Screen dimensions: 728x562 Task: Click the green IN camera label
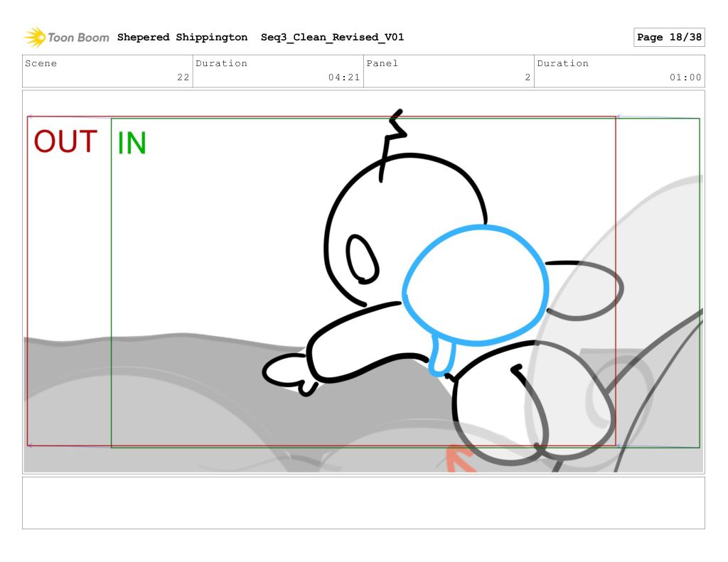click(x=132, y=144)
